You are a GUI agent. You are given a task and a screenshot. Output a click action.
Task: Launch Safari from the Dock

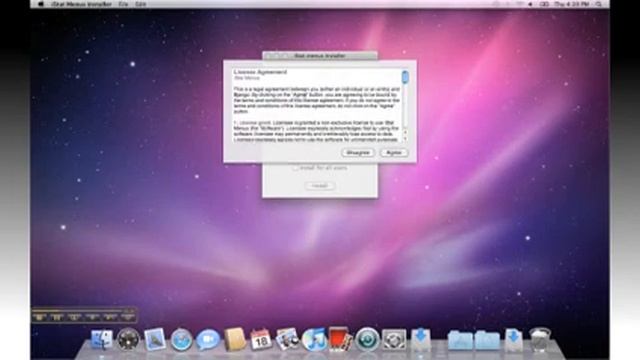(x=181, y=340)
